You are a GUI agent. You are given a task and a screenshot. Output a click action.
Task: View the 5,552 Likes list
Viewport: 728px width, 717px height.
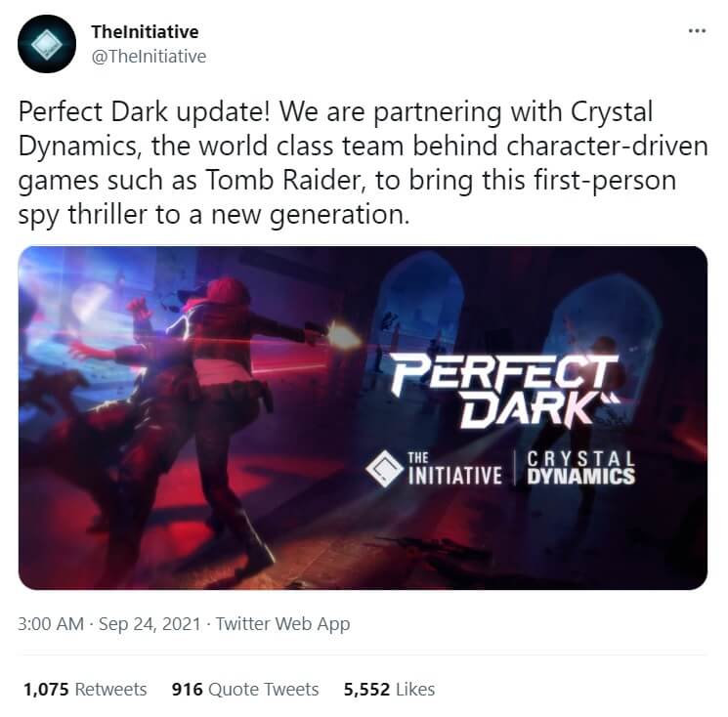(x=389, y=689)
